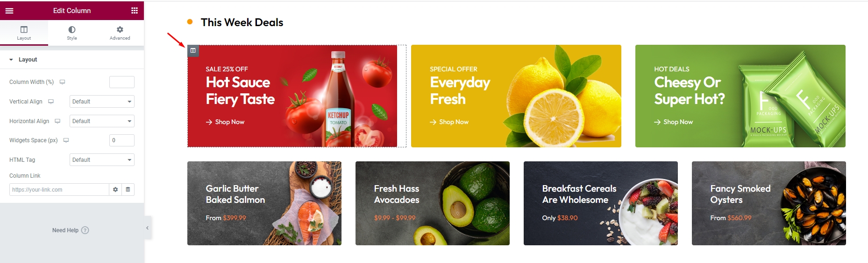Switch to the Advanced tab
Viewport: 868px width, 263px height.
[x=120, y=33]
